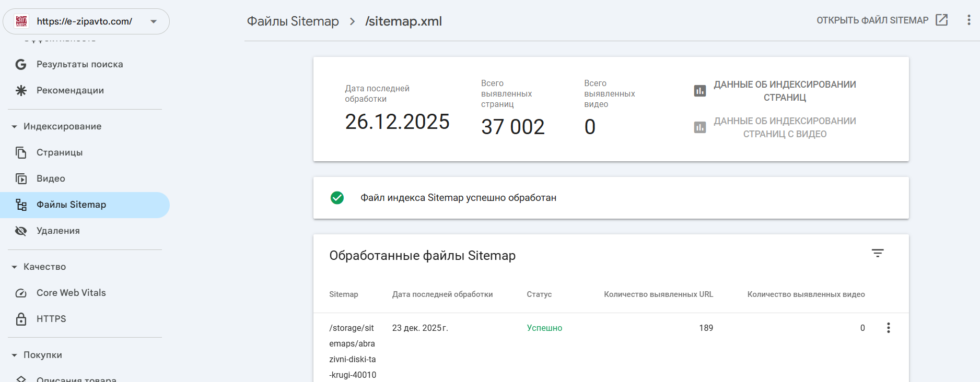Viewport: 980px width, 382px height.
Task: Click the Recommendations asterisk icon
Action: (21, 90)
